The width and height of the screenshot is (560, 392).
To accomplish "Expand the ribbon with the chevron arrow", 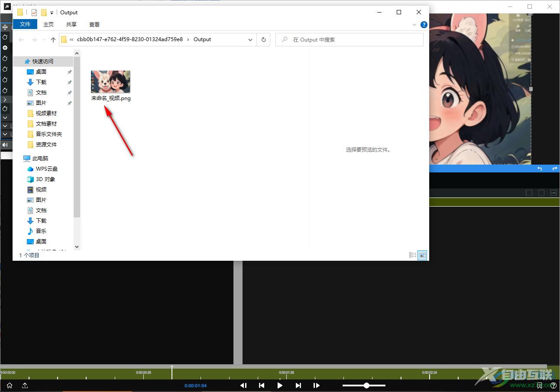I will 415,25.
